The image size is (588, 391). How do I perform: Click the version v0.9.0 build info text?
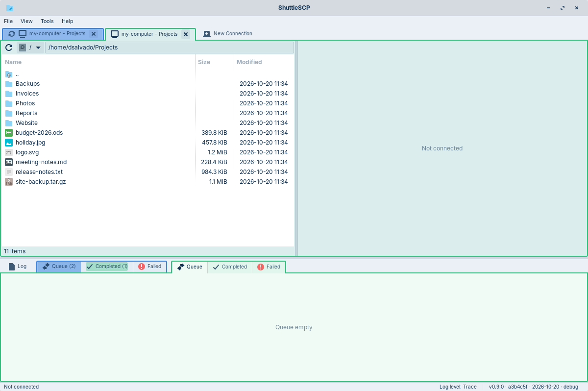pos(534,387)
